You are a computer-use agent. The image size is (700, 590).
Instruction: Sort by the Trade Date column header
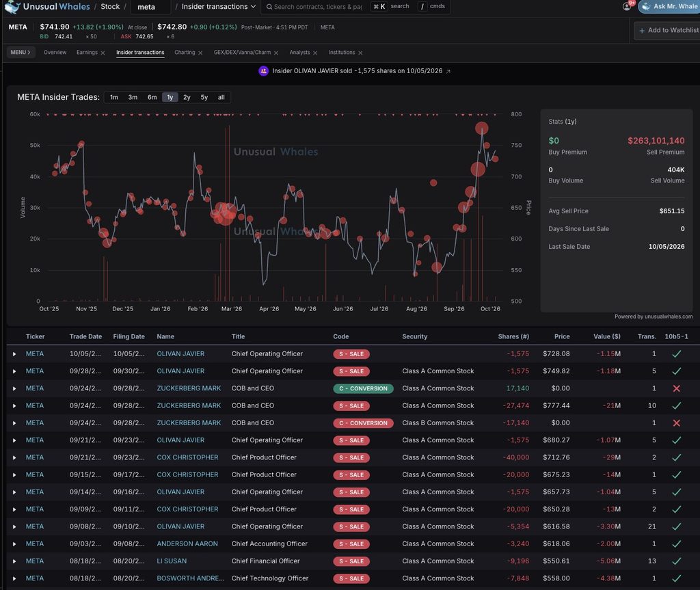(x=85, y=337)
